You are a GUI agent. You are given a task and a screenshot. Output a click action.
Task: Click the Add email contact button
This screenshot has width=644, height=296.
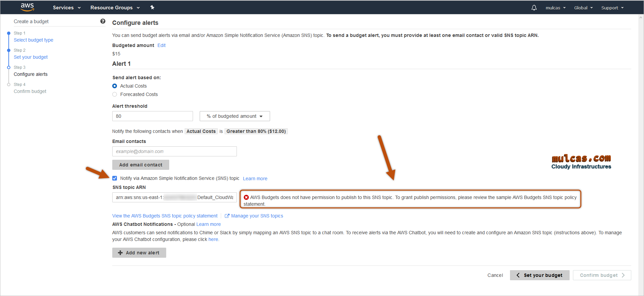141,165
